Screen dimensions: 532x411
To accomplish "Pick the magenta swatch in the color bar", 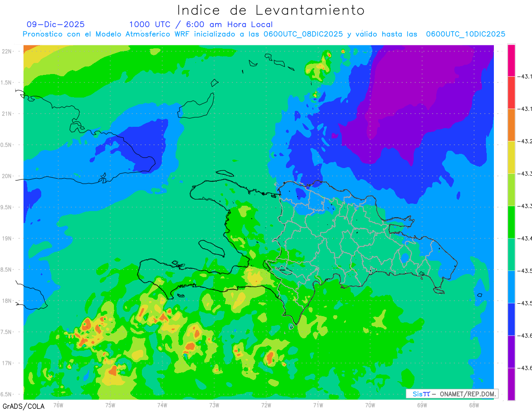I will (511, 60).
